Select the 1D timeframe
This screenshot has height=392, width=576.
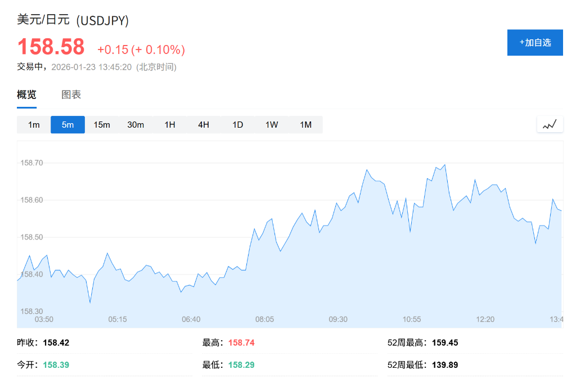pos(237,124)
